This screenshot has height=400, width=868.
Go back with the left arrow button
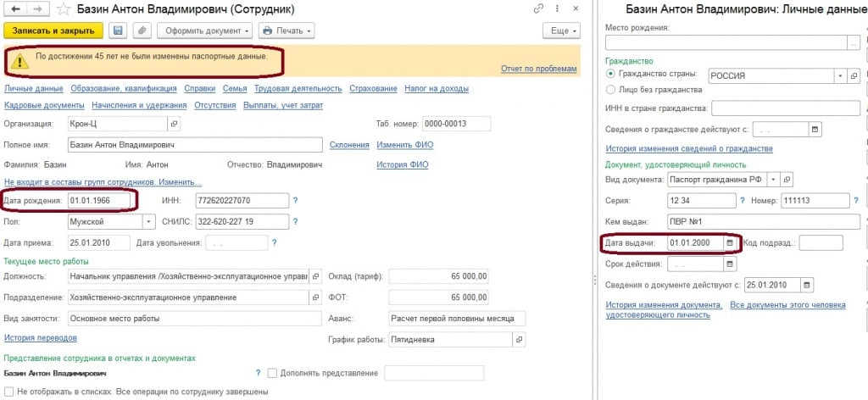click(x=17, y=9)
